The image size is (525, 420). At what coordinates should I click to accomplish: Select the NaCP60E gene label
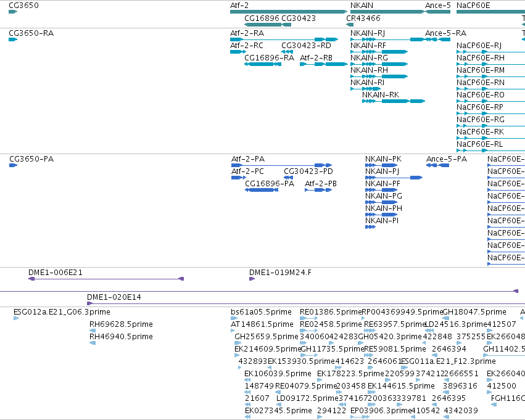click(x=473, y=6)
